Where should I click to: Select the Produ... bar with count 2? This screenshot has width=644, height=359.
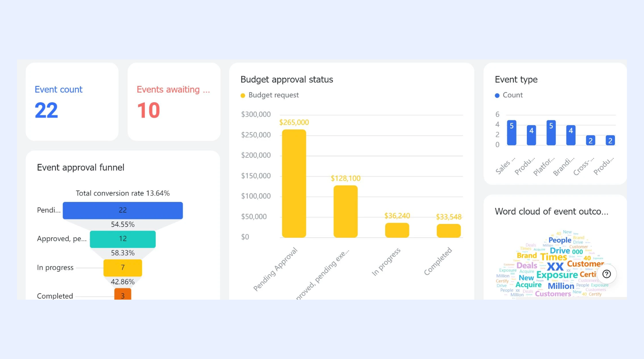[610, 140]
